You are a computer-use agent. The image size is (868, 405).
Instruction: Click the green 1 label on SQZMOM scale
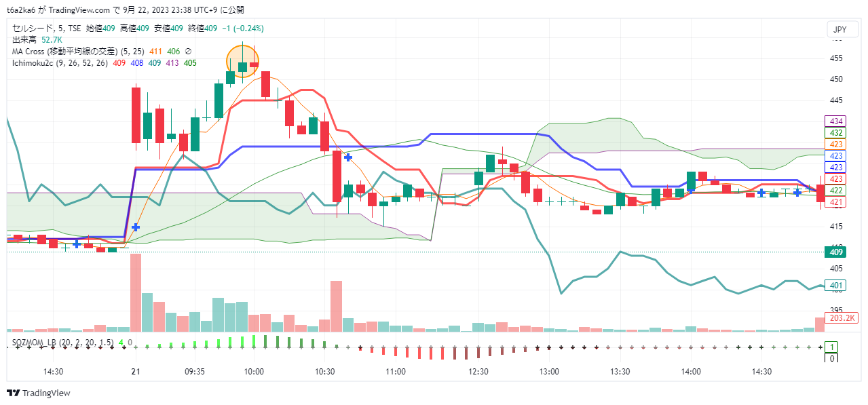(833, 347)
